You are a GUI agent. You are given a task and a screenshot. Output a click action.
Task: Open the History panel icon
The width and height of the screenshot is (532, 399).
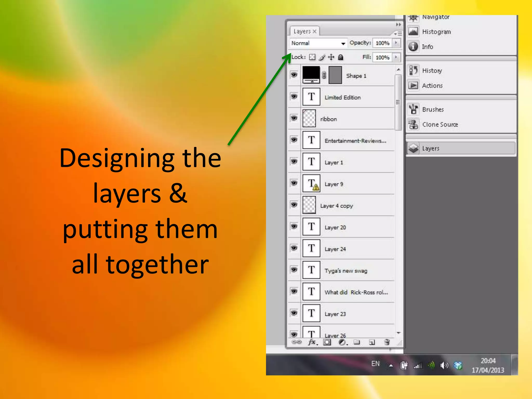413,70
